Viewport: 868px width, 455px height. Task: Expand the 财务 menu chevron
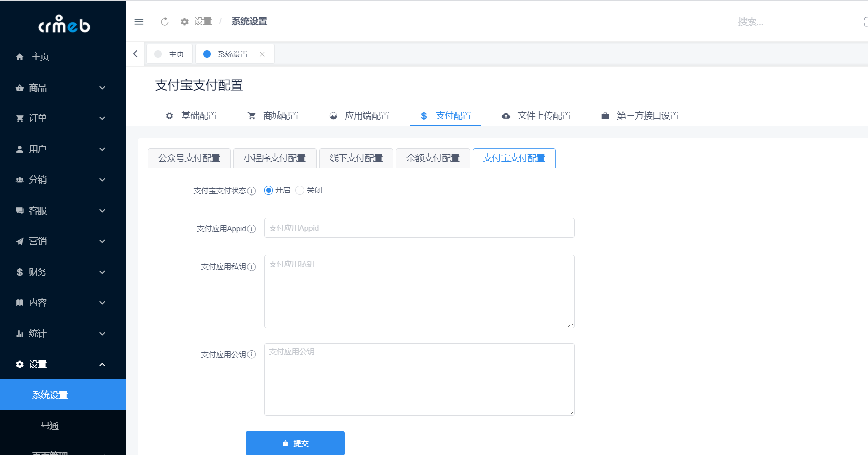(102, 272)
